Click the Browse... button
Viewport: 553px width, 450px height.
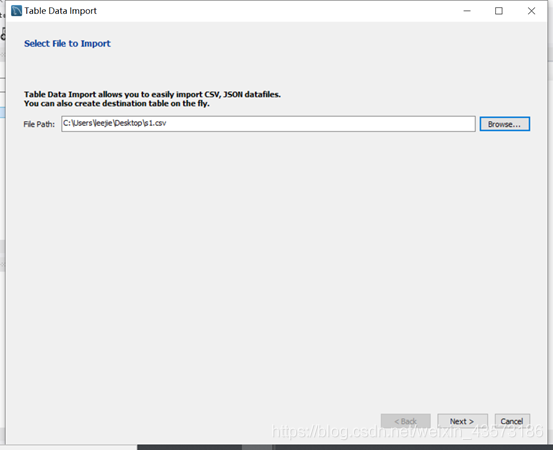tap(504, 124)
